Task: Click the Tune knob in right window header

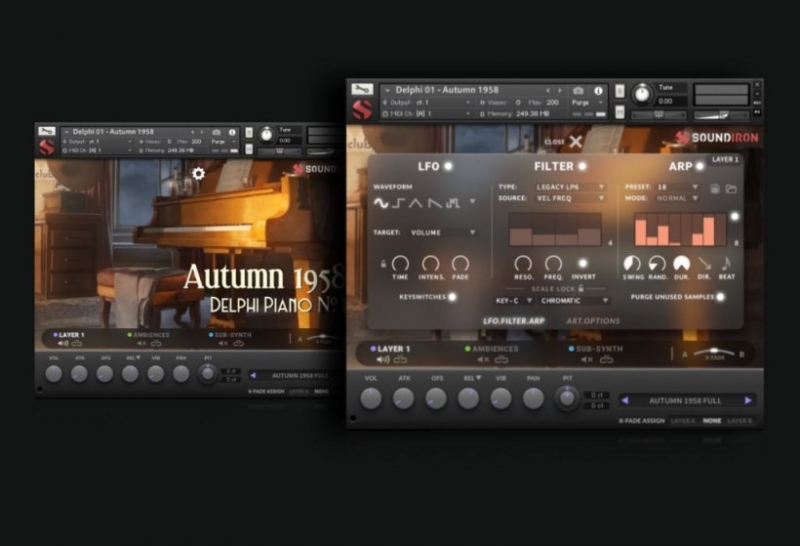Action: (x=642, y=94)
